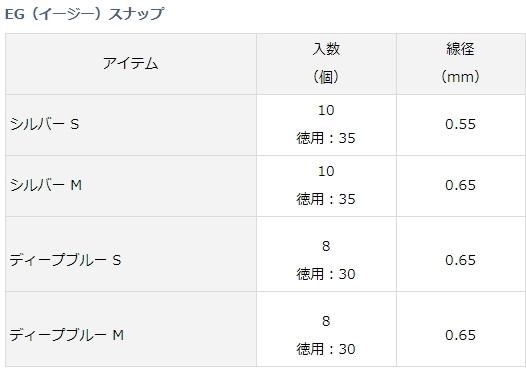This screenshot has width=526, height=371.
Task: Select the アイテム column header
Action: tap(131, 64)
